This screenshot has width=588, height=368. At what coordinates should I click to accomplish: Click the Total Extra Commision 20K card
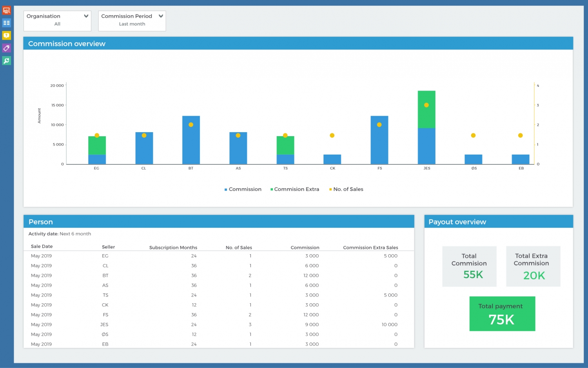click(x=533, y=266)
